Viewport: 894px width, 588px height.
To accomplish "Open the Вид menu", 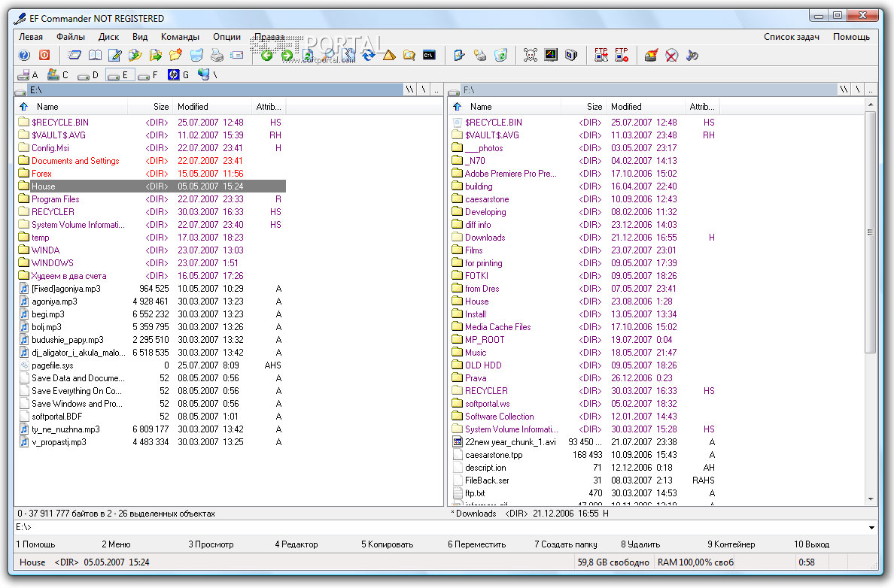I will pyautogui.click(x=140, y=36).
